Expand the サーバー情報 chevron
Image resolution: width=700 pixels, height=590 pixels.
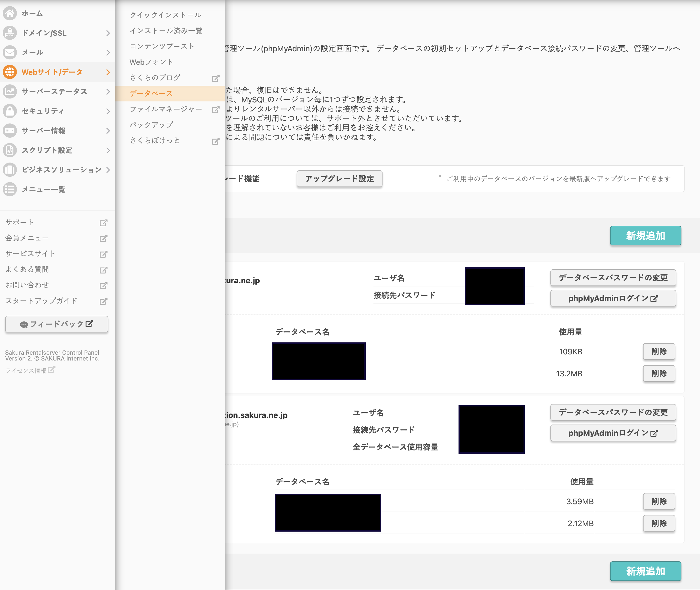pyautogui.click(x=108, y=131)
